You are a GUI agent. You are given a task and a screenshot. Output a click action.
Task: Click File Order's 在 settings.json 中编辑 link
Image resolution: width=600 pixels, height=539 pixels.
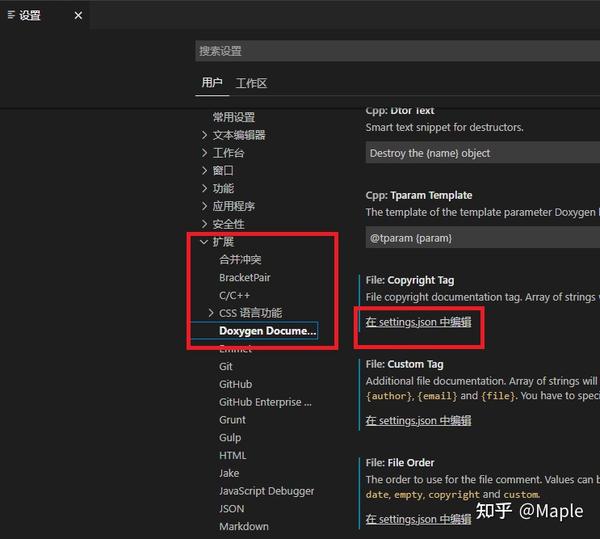coord(418,519)
